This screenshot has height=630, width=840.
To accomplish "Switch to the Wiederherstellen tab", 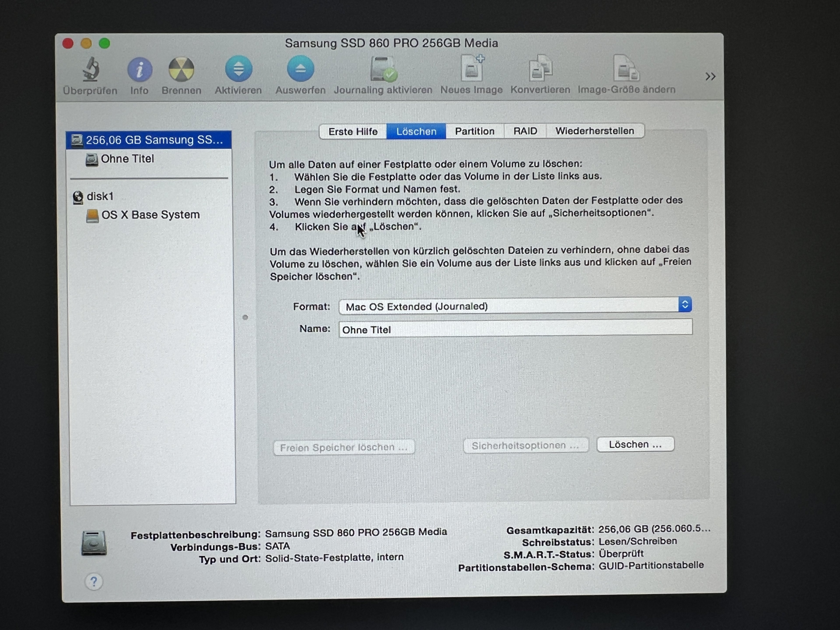I will [x=595, y=131].
